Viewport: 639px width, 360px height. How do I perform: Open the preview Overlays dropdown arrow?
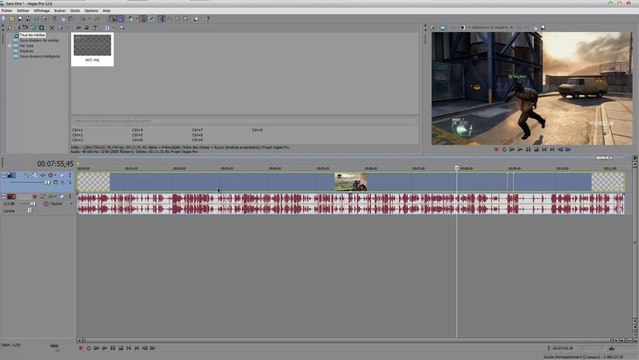526,28
